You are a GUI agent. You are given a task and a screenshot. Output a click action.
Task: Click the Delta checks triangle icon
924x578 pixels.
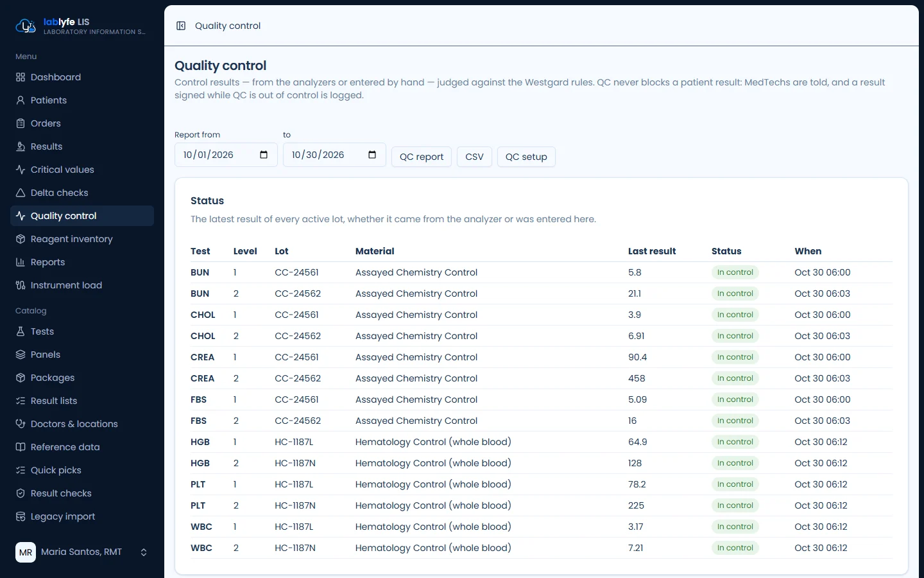21,193
